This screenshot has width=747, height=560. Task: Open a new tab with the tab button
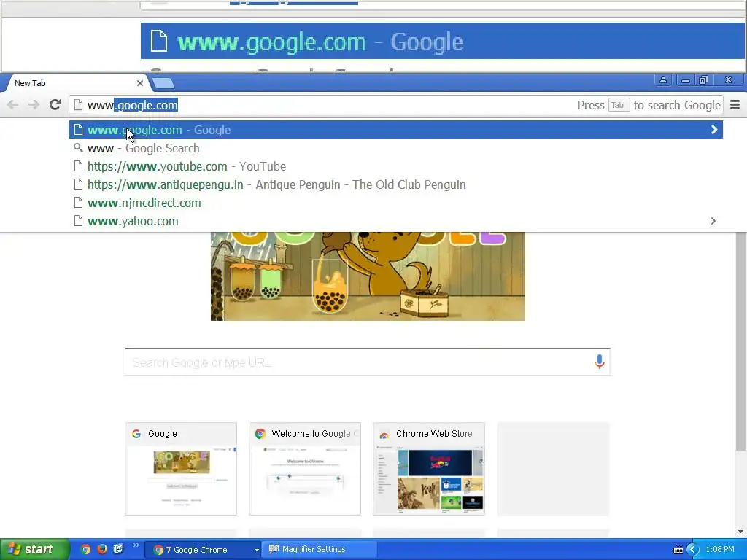tap(163, 83)
